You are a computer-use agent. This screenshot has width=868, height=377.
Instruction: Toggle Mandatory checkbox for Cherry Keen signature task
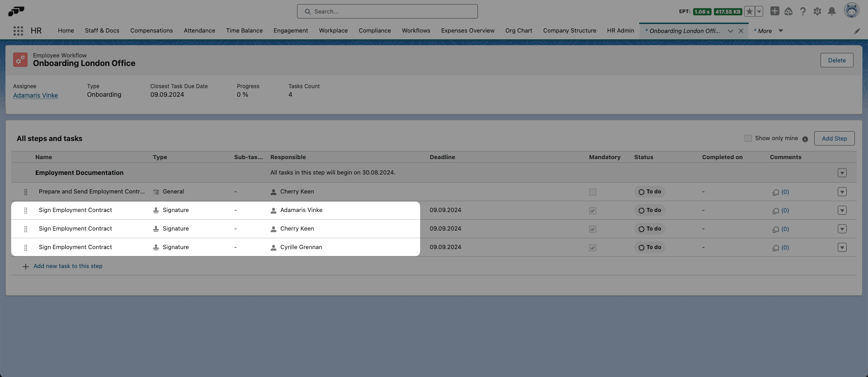pyautogui.click(x=593, y=229)
